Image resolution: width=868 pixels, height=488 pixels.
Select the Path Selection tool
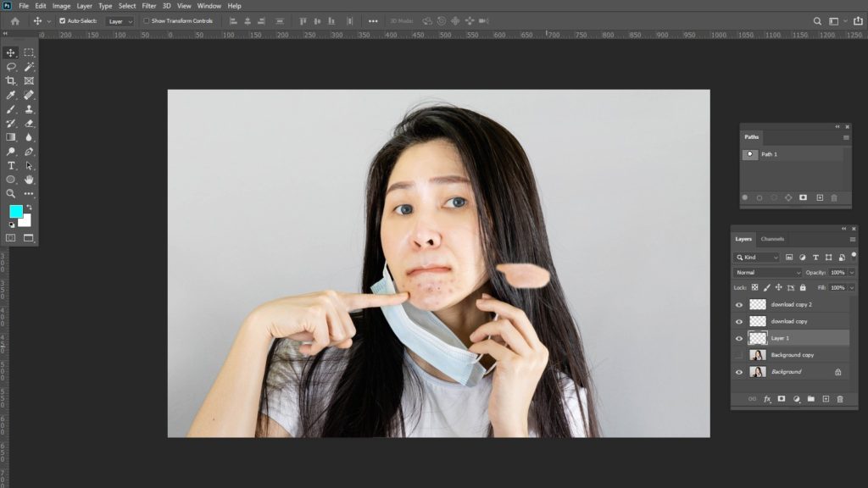29,165
